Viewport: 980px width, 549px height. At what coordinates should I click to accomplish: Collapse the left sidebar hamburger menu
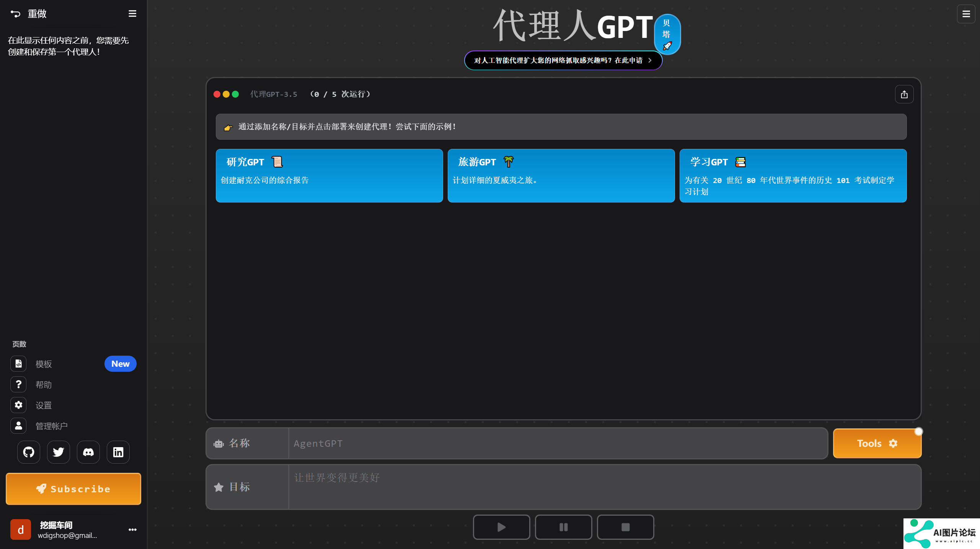pyautogui.click(x=132, y=14)
